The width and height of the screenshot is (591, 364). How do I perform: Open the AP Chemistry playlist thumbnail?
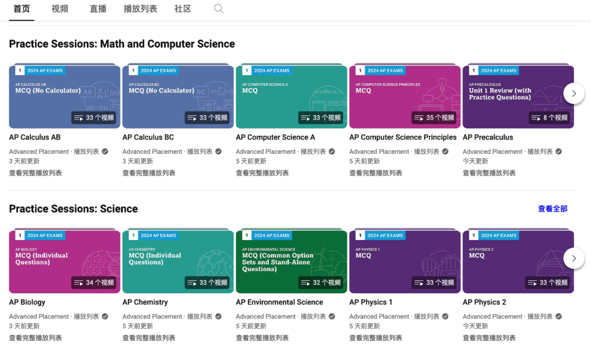(178, 261)
